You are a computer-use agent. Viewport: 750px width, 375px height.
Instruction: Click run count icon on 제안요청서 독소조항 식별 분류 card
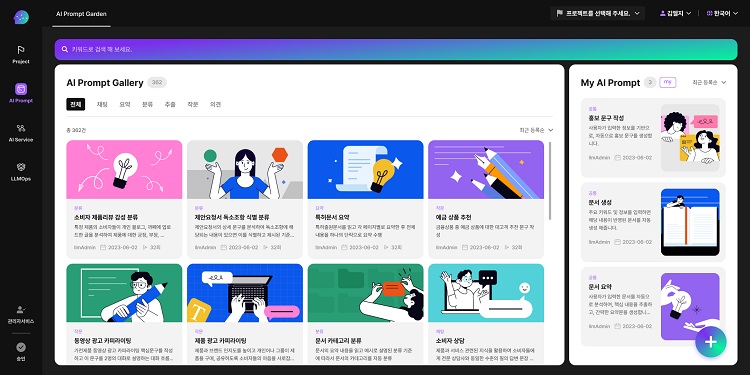tap(265, 247)
